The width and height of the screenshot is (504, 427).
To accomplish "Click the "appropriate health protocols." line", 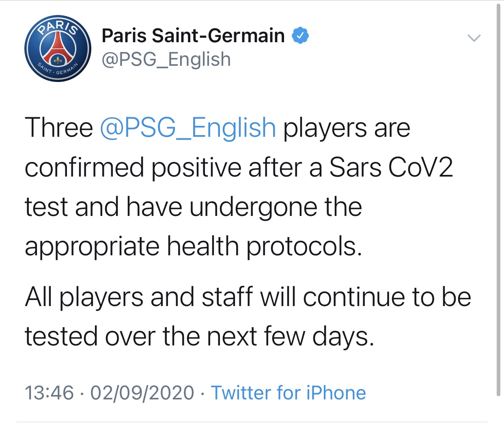I will point(193,246).
